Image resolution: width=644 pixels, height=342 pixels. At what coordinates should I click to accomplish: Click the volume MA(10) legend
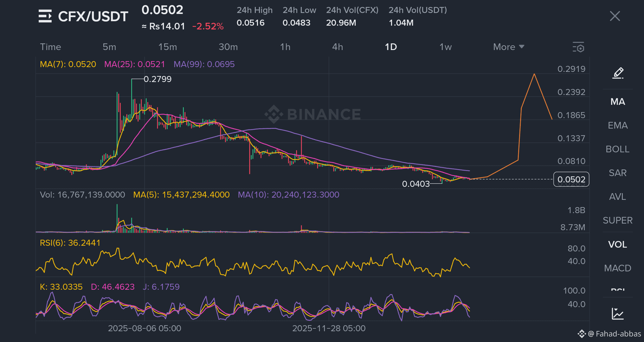click(x=288, y=195)
